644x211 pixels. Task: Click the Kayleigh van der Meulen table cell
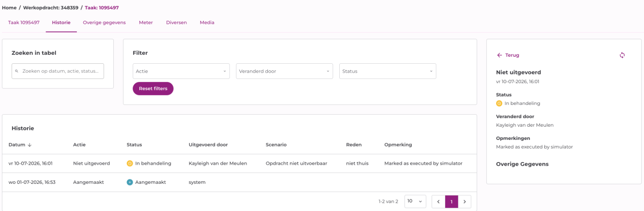click(x=218, y=163)
